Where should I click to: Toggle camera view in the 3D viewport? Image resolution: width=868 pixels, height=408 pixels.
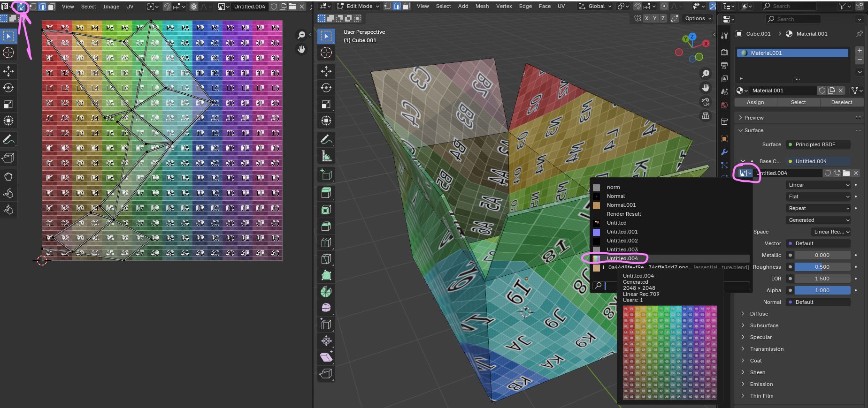[705, 102]
